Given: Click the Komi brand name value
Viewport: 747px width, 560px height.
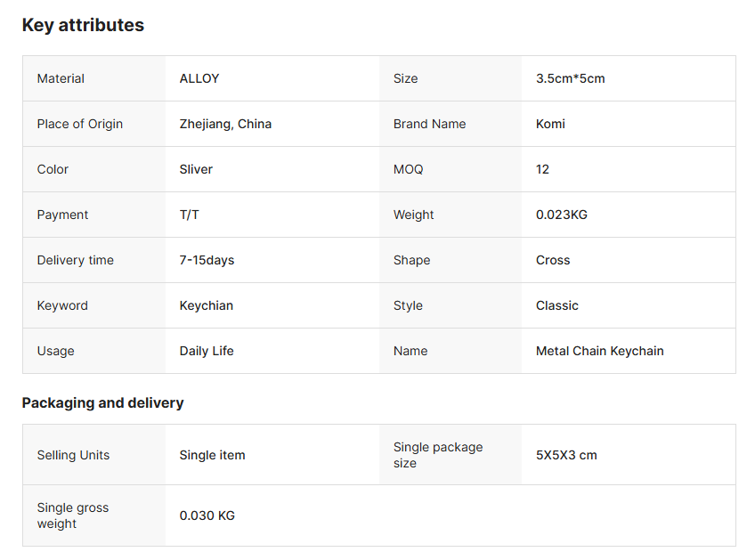Looking at the screenshot, I should pos(550,124).
